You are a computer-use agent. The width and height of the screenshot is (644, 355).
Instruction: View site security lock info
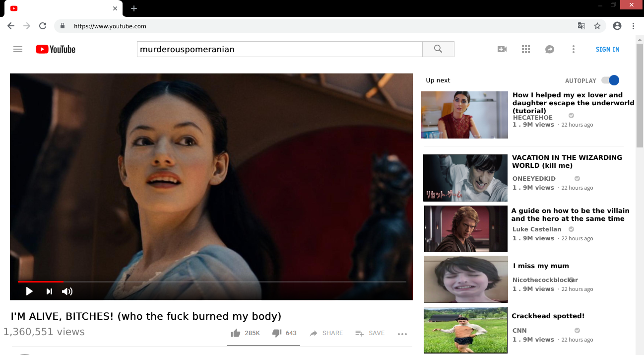click(63, 26)
